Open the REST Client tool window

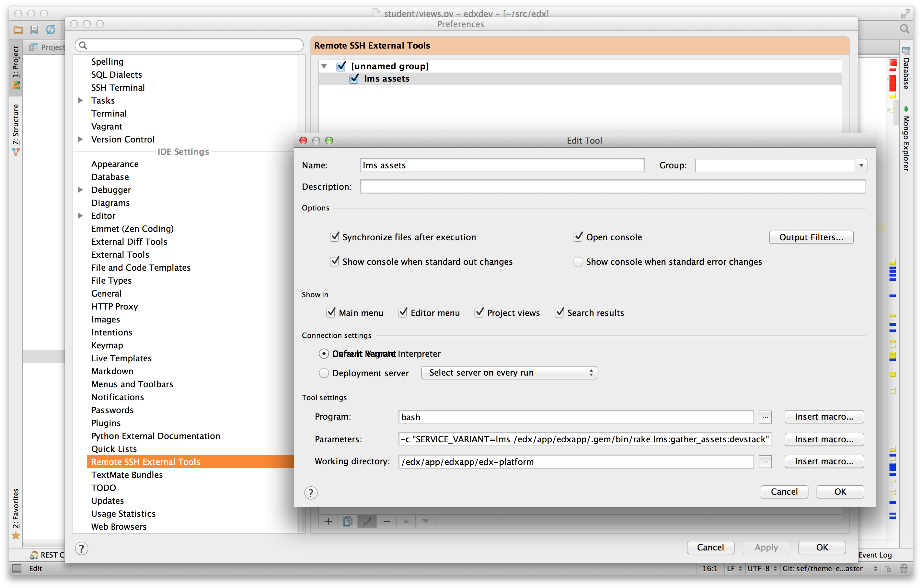tap(47, 555)
